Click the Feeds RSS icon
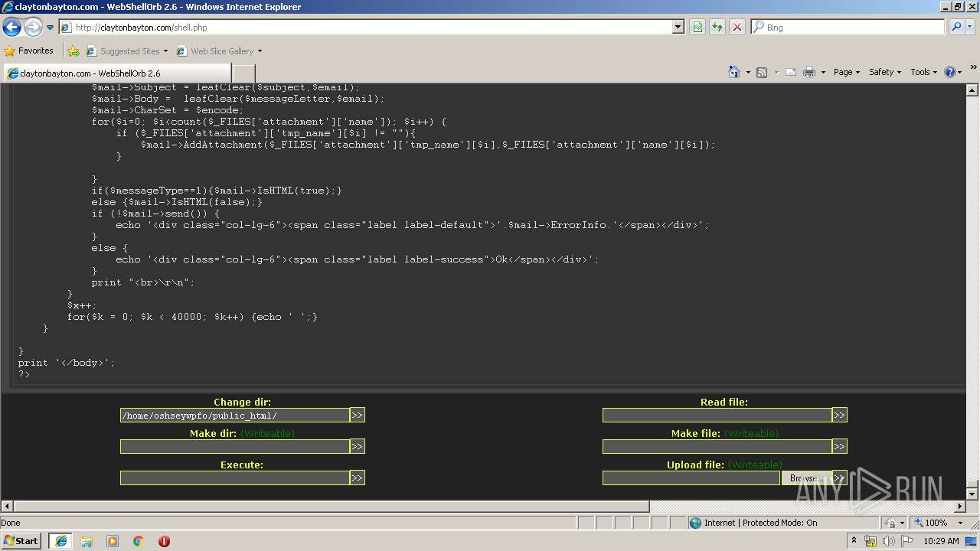This screenshot has width=980, height=551. tap(762, 72)
